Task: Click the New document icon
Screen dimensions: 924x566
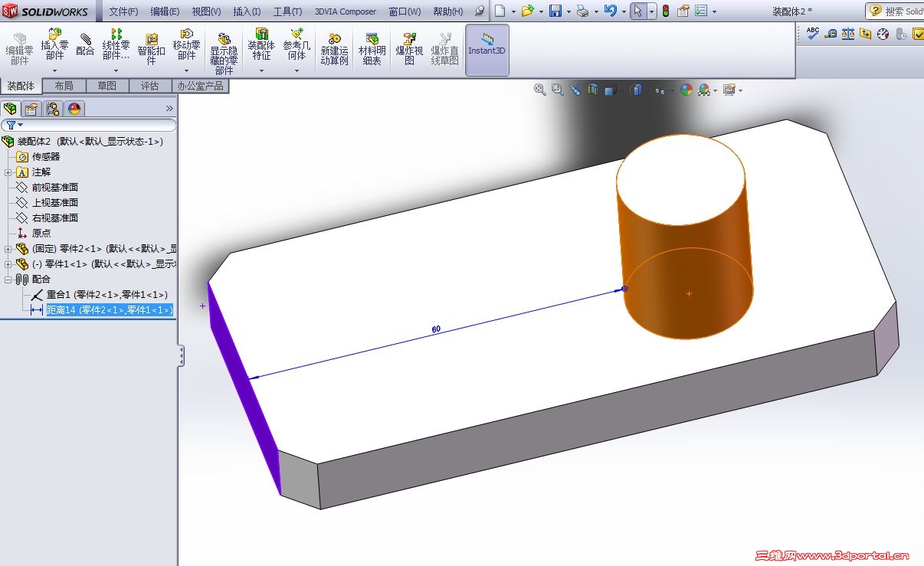Action: pos(500,11)
